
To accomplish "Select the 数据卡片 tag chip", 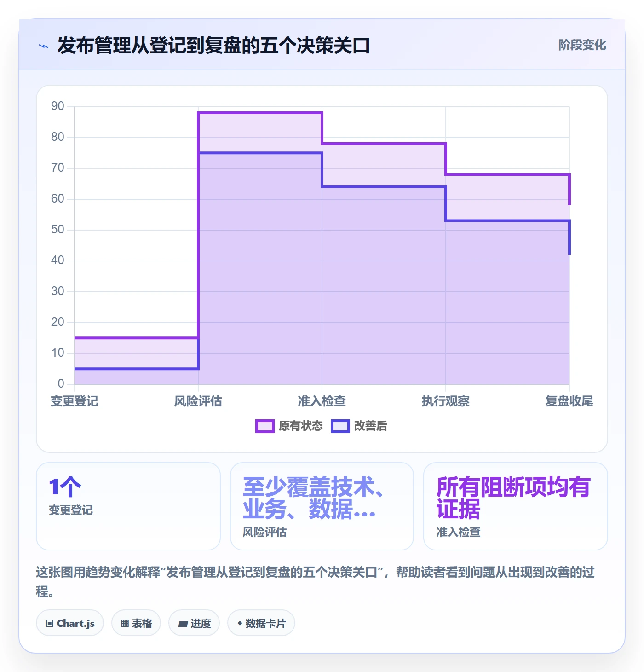I will (261, 623).
